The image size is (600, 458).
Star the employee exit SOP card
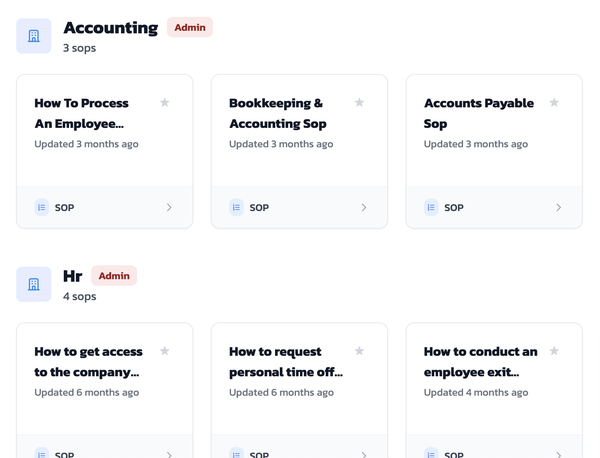coord(554,351)
